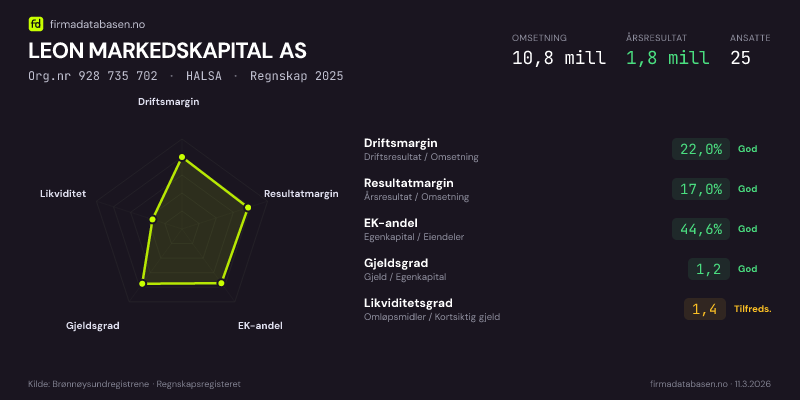Click the Driftsmargin 22,0% value badge
The image size is (800, 400).
click(x=701, y=149)
